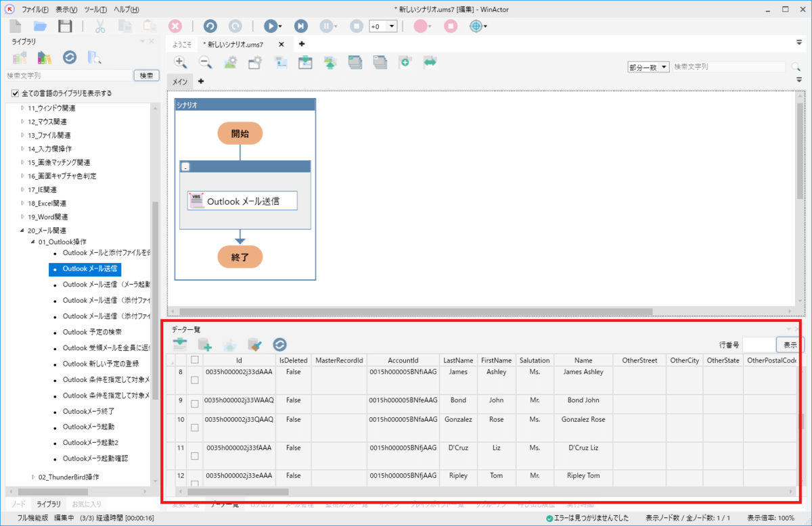The width and height of the screenshot is (812, 526).
Task: Click the blue target selection crosshair icon
Action: pos(476,26)
